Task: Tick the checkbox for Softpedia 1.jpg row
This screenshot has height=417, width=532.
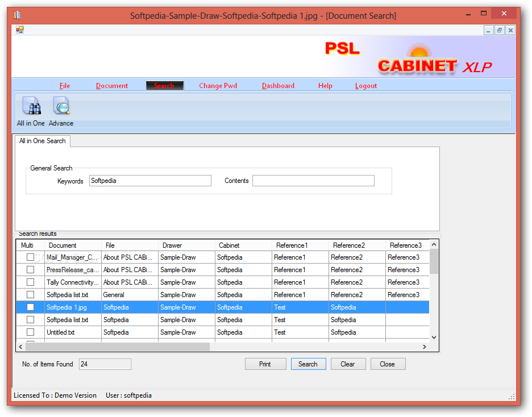Action: coord(31,307)
